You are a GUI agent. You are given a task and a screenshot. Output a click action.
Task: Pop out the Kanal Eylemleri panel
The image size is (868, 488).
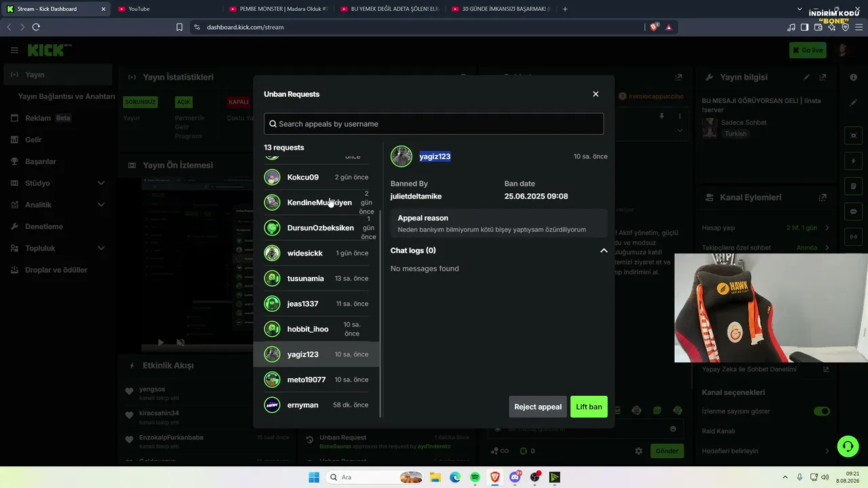(823, 197)
